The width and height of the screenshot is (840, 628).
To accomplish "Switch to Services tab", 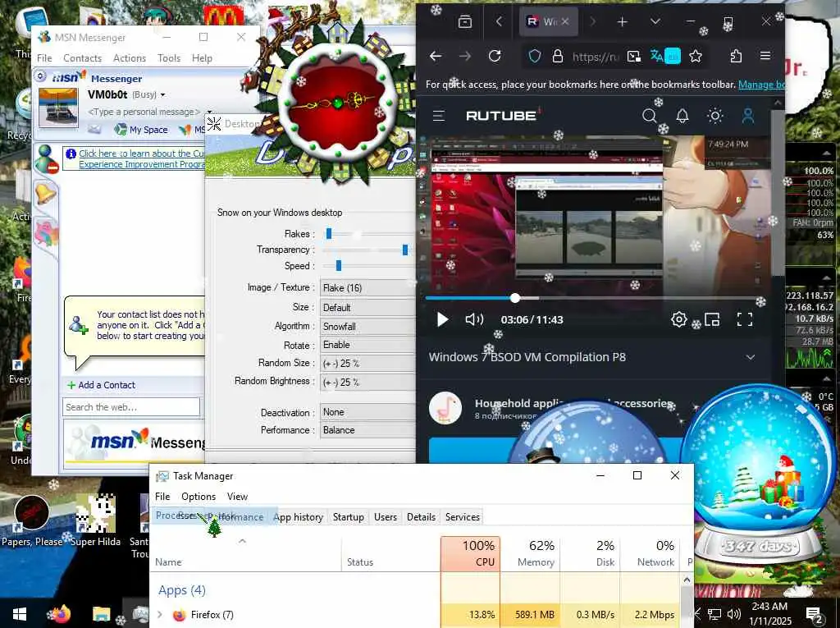I will point(463,517).
